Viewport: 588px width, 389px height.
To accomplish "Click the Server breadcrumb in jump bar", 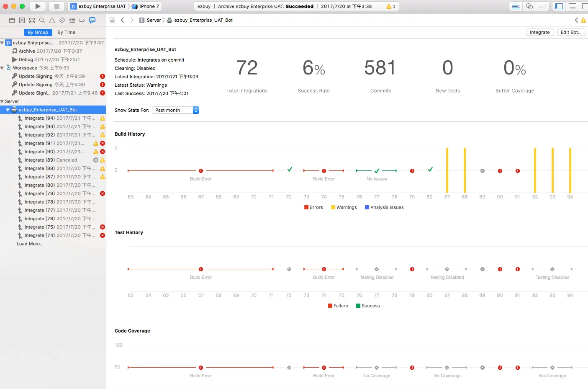I will coord(150,20).
